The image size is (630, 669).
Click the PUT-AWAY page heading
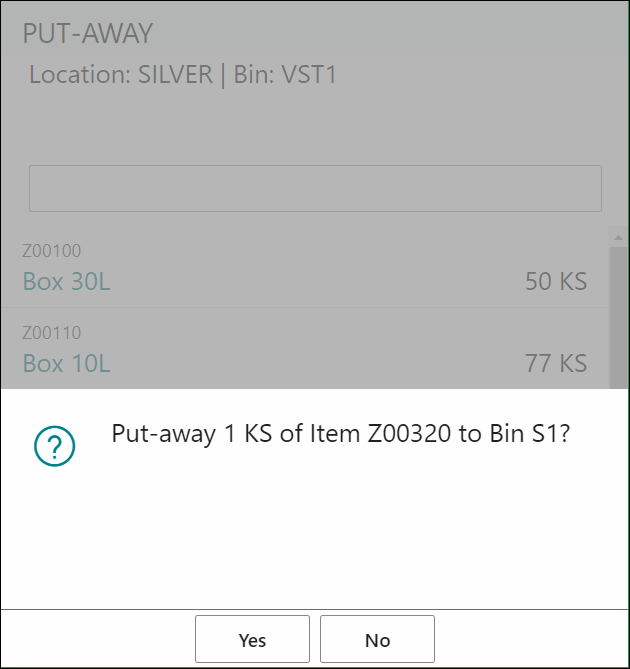(x=87, y=33)
